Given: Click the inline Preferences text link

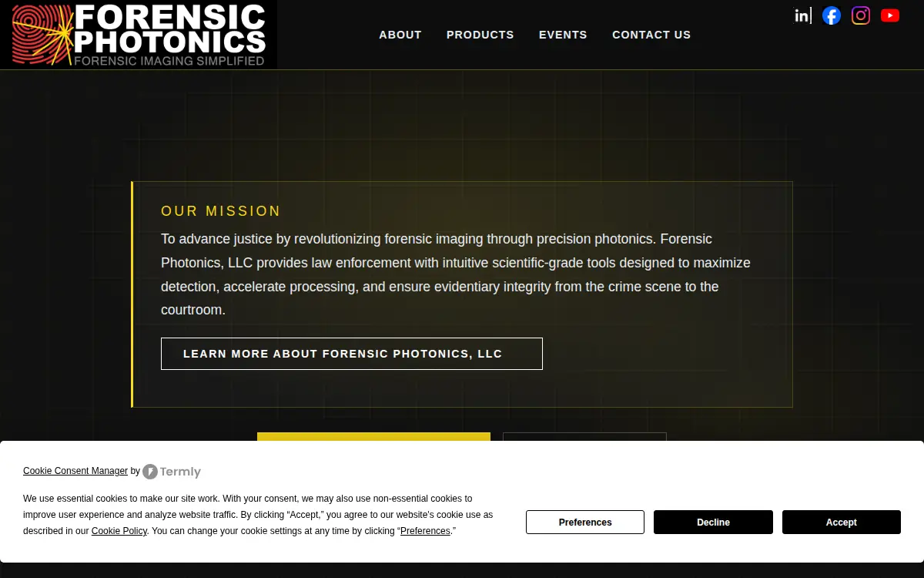Looking at the screenshot, I should point(425,531).
